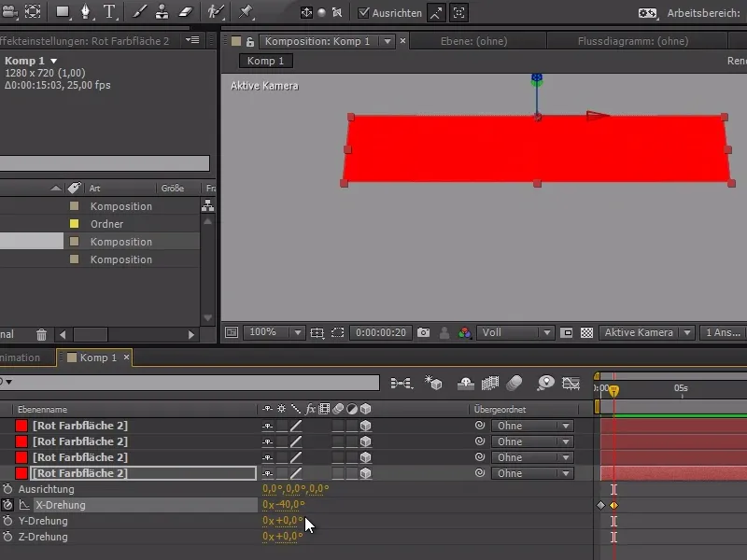Enable Draft 3D in timeline
This screenshot has height=560, width=747.
tap(433, 383)
